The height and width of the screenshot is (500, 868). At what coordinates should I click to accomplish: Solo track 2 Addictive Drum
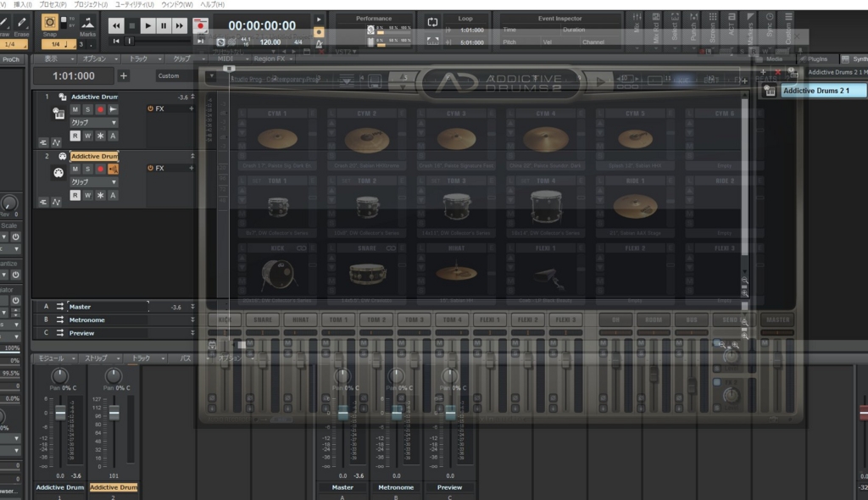pyautogui.click(x=87, y=169)
